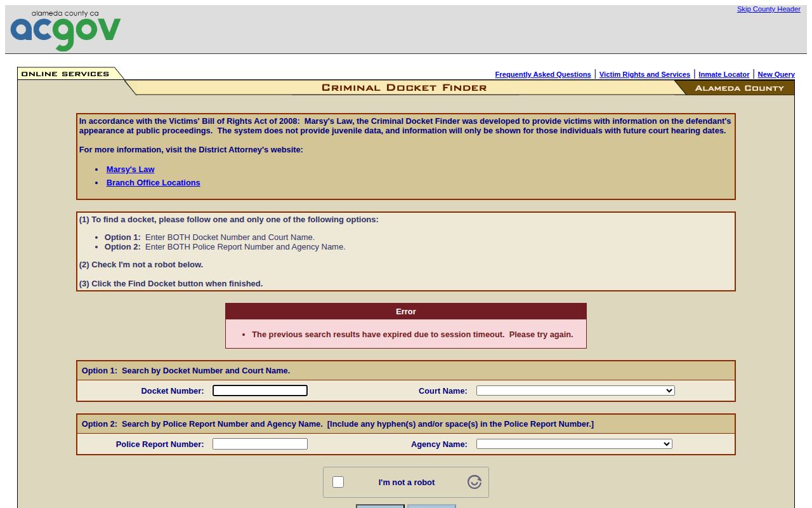Open Victim Rights and Services link
This screenshot has height=508, width=812.
tap(645, 74)
